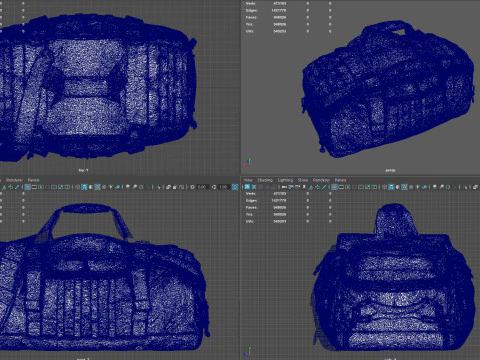Open Renderer menu in side view panel
Viewport: 480px width, 360px height.
click(321, 180)
